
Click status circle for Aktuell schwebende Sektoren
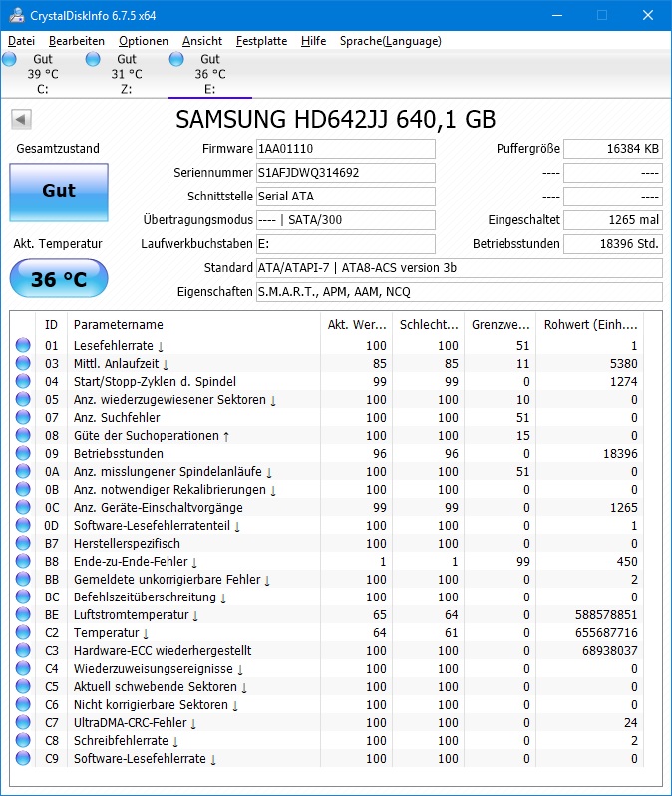[23, 686]
